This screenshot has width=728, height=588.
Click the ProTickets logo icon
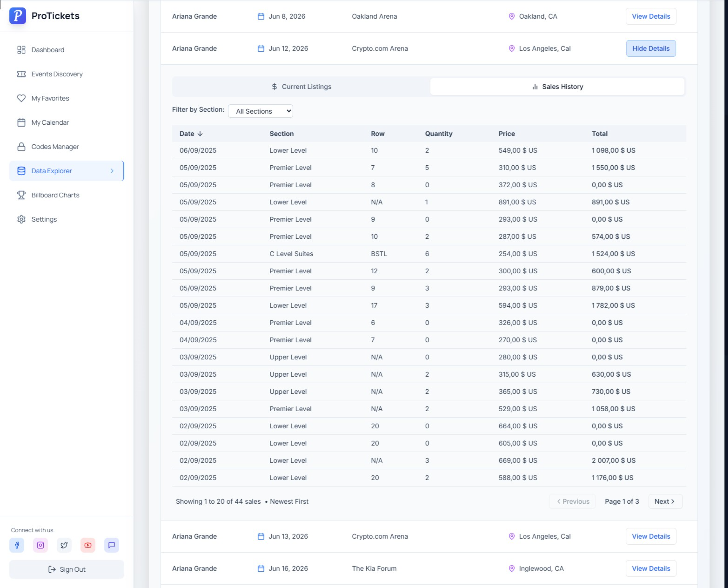pyautogui.click(x=18, y=16)
